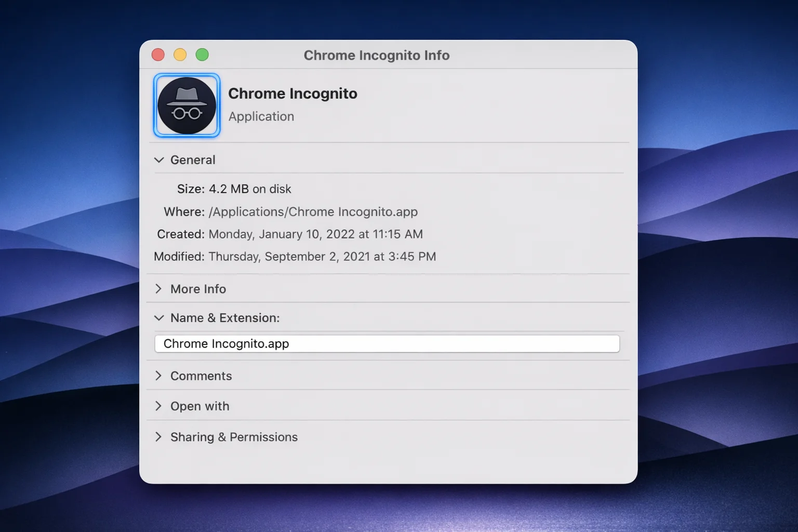Expand the Sharing & Permissions chevron
Screen dimensions: 798x532
click(158, 437)
